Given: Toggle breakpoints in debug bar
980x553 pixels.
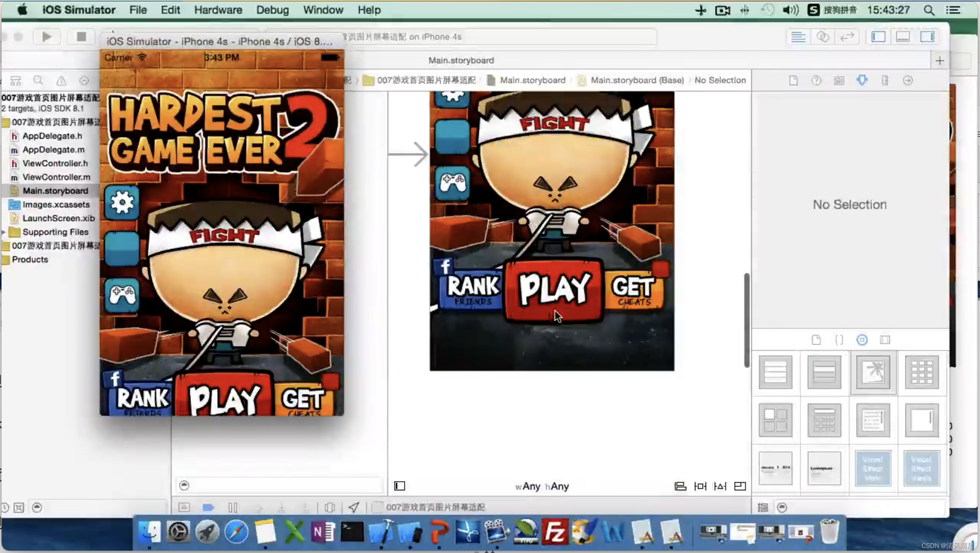Looking at the screenshot, I should click(208, 508).
